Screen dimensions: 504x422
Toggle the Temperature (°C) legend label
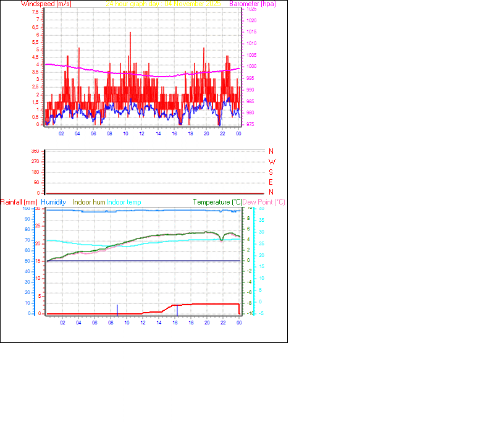coord(217,202)
